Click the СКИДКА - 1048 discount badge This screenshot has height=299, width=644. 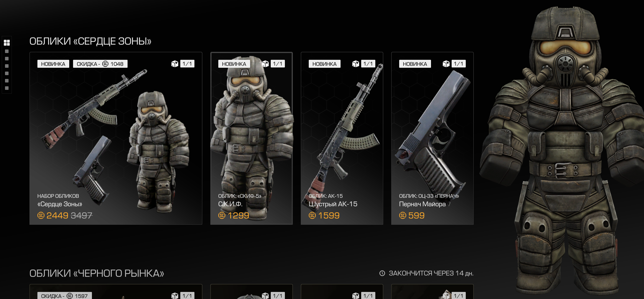(100, 64)
